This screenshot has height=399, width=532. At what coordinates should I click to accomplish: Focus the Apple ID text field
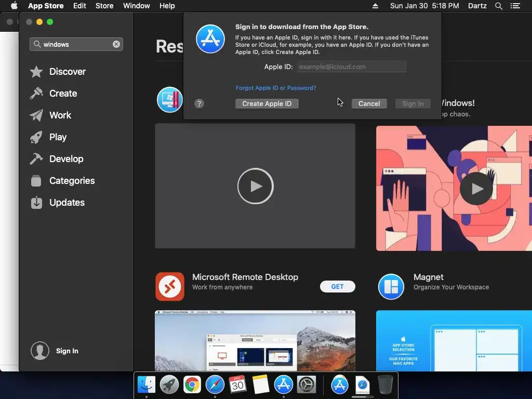352,67
